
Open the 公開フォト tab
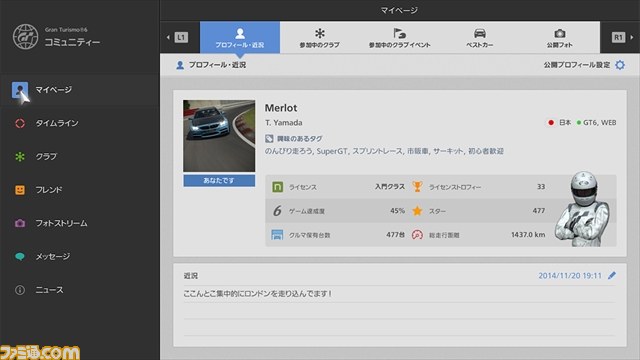click(x=560, y=38)
